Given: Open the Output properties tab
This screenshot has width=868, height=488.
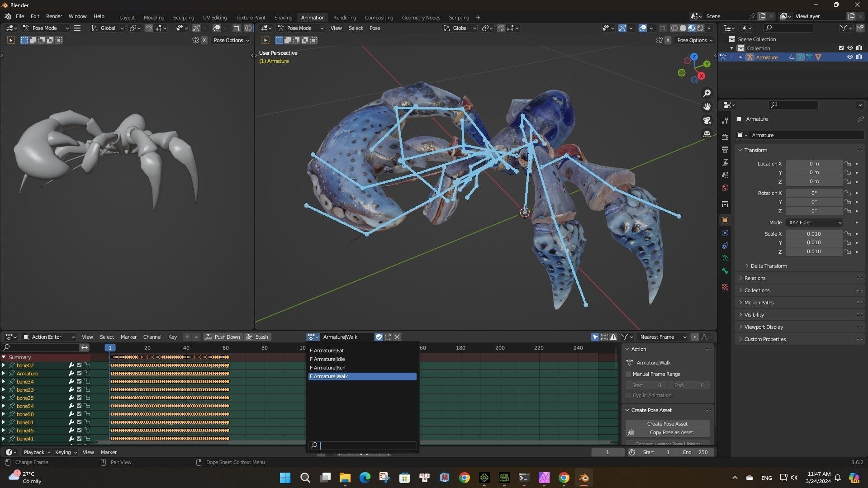Looking at the screenshot, I should point(725,149).
